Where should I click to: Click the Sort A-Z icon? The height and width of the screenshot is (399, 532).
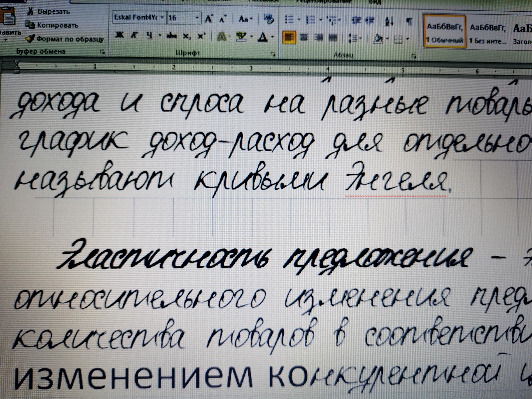[x=389, y=21]
